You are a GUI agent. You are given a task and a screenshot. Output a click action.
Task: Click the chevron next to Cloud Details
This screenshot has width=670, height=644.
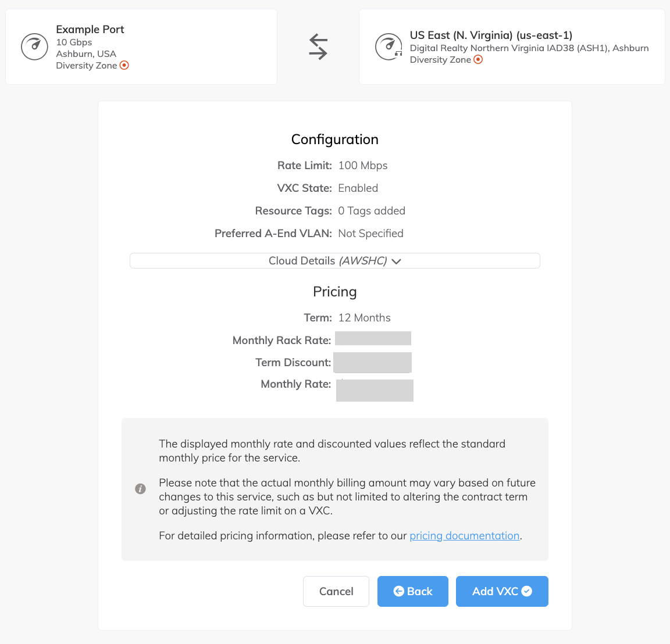tap(397, 262)
